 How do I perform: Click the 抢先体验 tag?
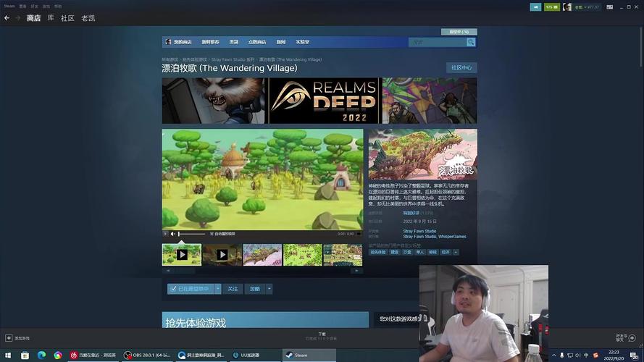[x=378, y=252]
